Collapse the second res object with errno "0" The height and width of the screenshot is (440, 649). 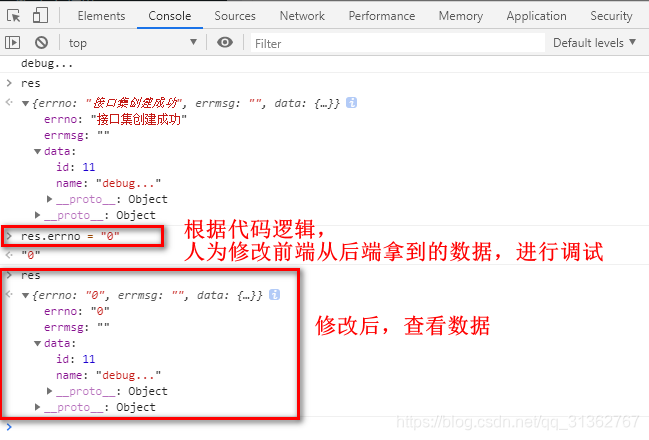pos(25,295)
